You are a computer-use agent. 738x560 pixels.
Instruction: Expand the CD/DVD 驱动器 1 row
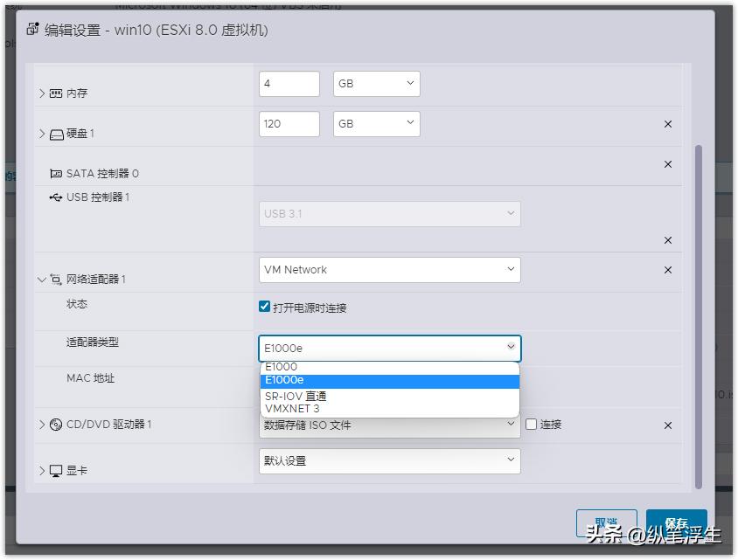click(x=42, y=425)
